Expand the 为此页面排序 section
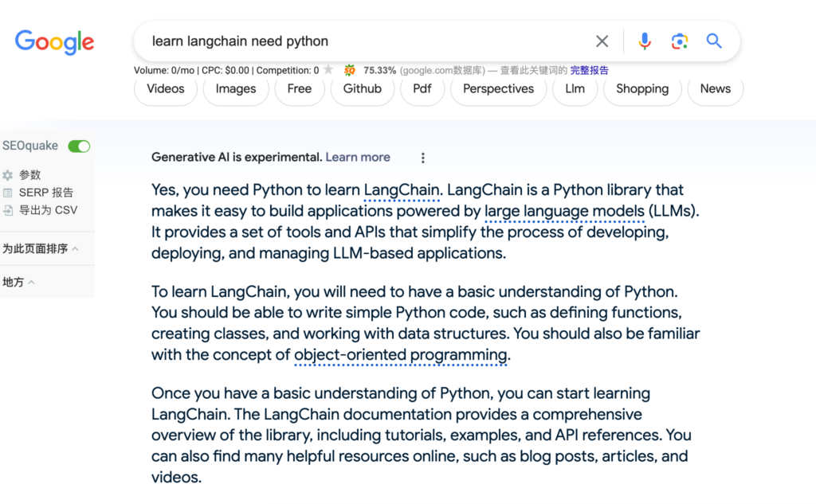Viewport: 816px width, 504px height. 41,248
